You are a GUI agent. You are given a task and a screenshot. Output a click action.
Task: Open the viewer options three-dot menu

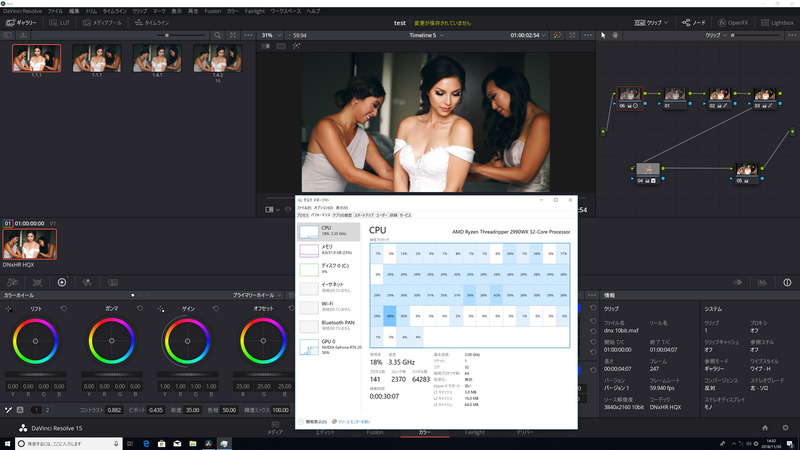(588, 35)
